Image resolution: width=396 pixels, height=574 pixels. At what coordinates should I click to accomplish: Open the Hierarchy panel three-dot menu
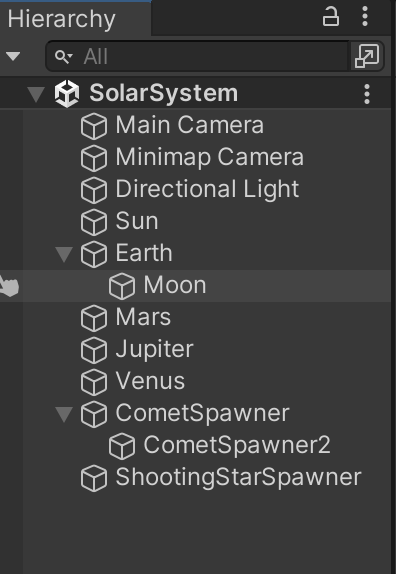tap(365, 16)
